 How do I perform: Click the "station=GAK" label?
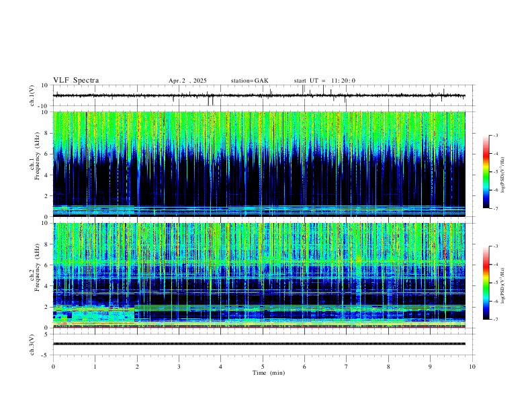click(249, 81)
